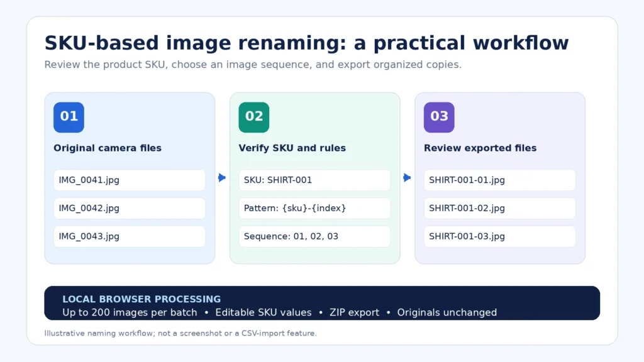
Task: Click the green 02 step badge
Action: [x=254, y=118]
